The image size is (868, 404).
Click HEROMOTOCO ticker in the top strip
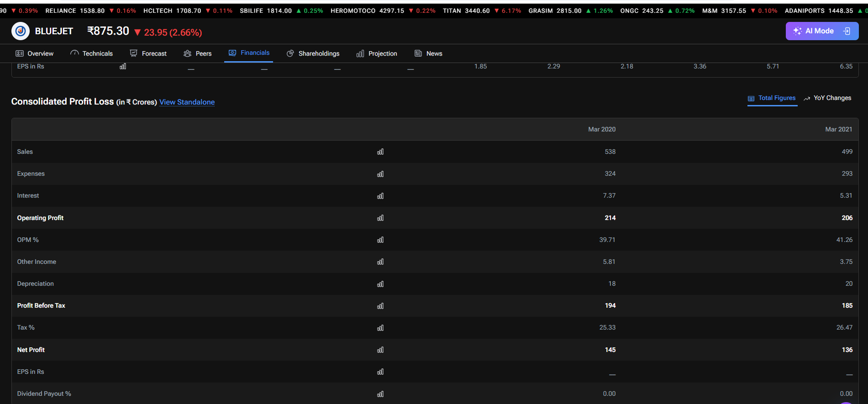tap(383, 10)
